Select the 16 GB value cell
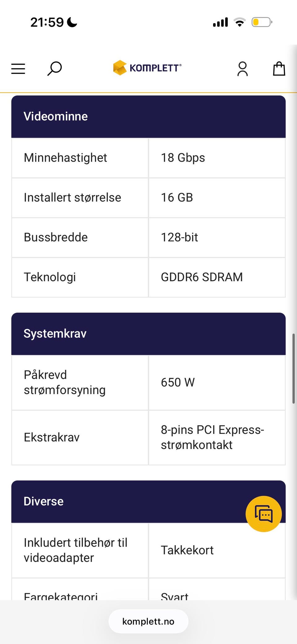Image resolution: width=297 pixels, height=644 pixels. click(x=217, y=198)
